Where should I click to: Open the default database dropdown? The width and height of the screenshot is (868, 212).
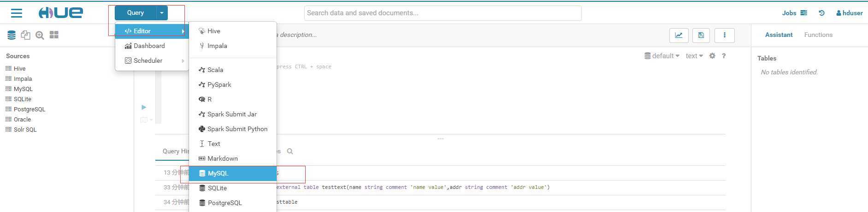click(662, 56)
